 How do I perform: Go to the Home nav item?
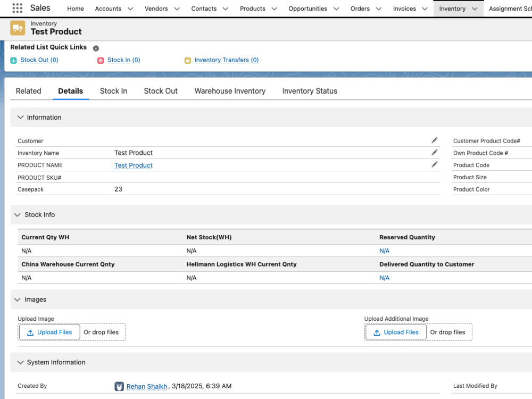[x=76, y=9]
